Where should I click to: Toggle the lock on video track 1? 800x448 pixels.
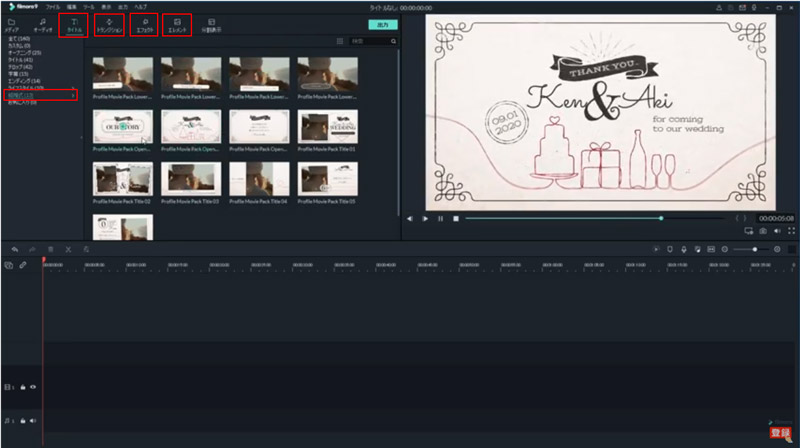(22, 386)
